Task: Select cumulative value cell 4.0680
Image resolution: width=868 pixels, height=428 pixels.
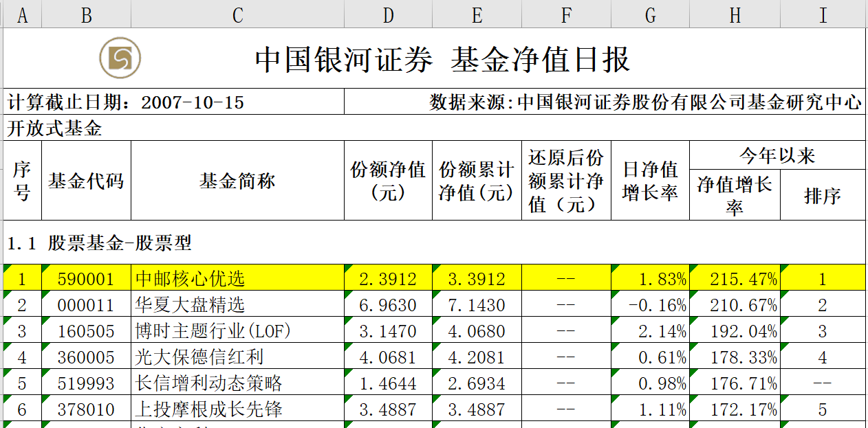Action: click(x=477, y=330)
